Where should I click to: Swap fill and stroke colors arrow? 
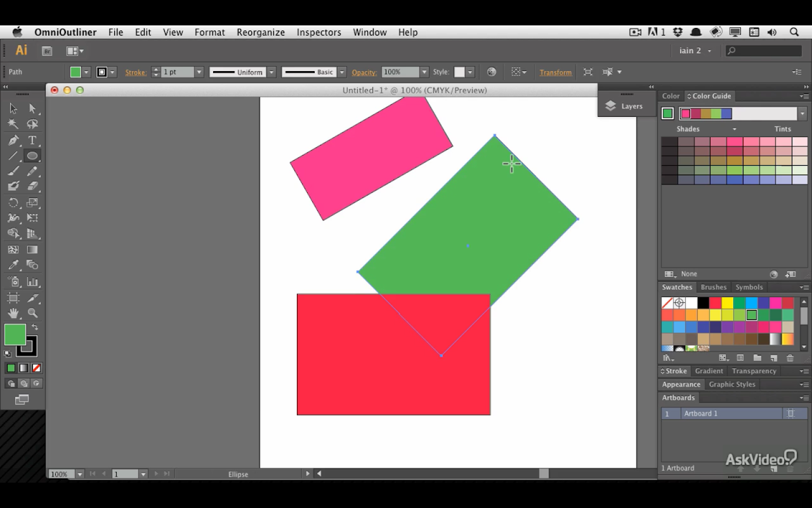click(35, 327)
